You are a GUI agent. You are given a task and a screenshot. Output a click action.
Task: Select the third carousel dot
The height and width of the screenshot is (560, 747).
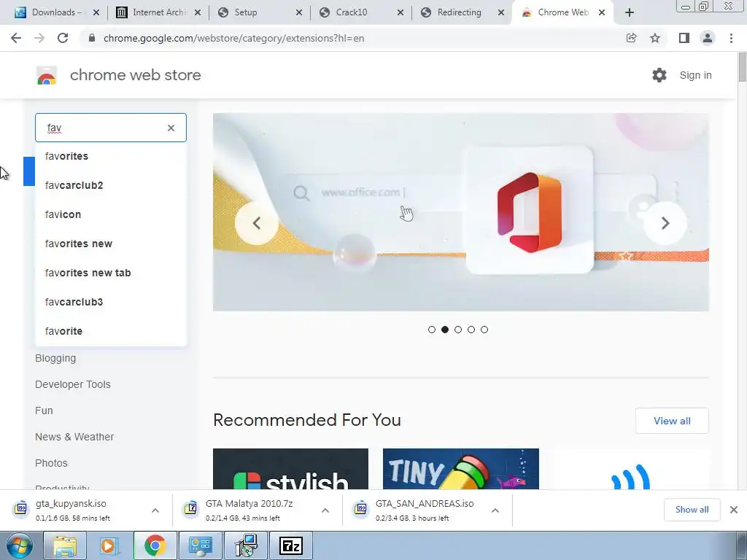coord(458,330)
